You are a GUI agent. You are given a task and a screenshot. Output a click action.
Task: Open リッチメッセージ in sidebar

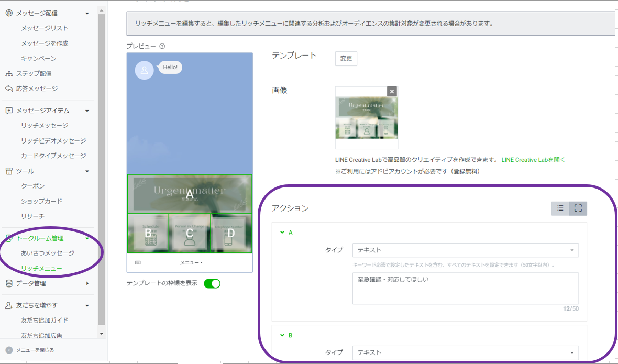(x=45, y=126)
